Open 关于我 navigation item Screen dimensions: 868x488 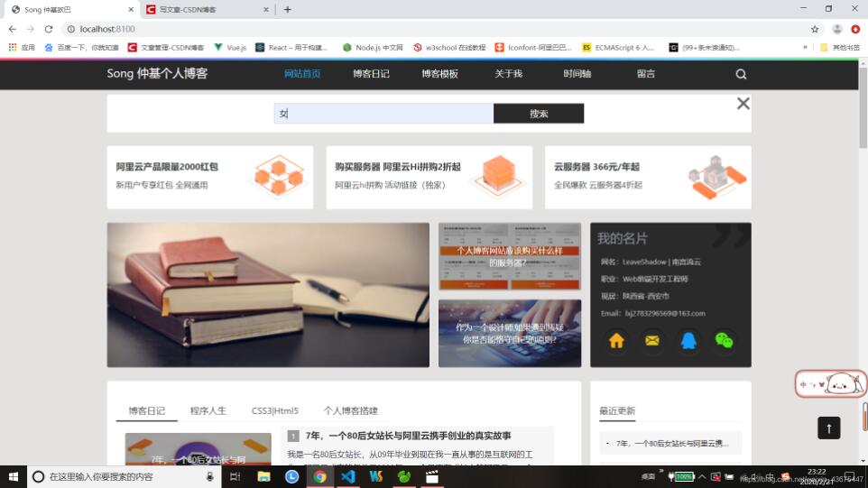(x=508, y=74)
